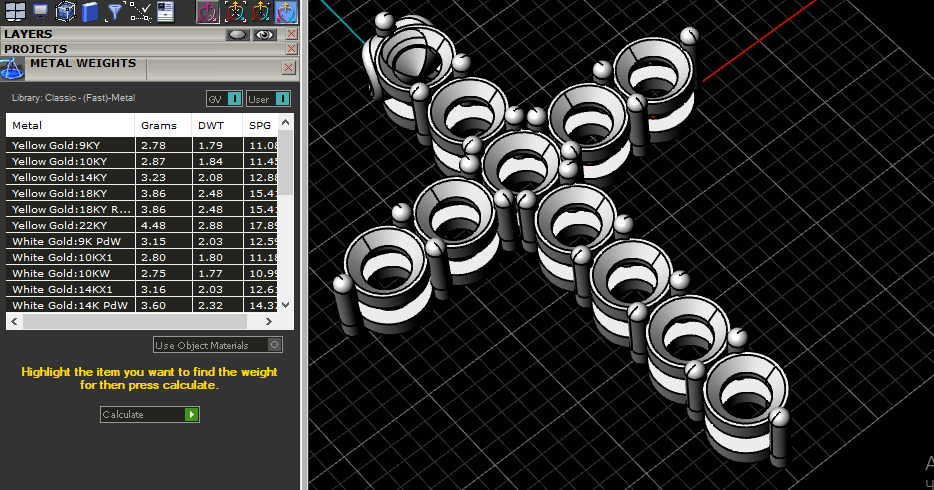Click the 2.88 DWT value
Screen dimensions: 934x490
210,226
